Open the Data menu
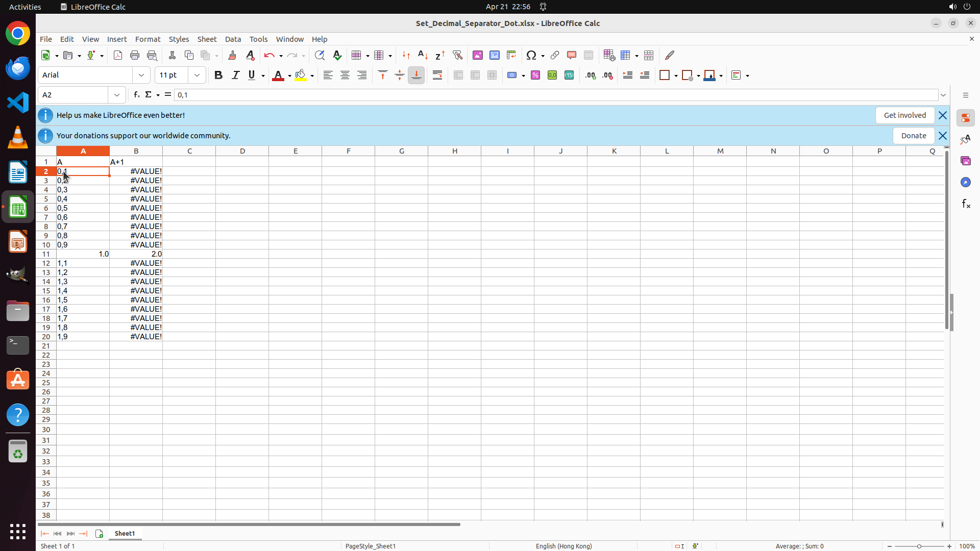This screenshot has width=980, height=551. (x=233, y=39)
